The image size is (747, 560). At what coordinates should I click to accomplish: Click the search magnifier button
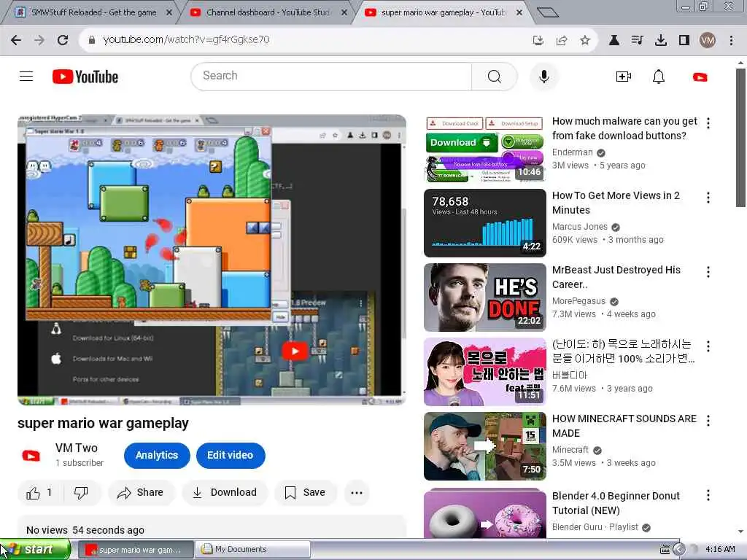tap(494, 76)
